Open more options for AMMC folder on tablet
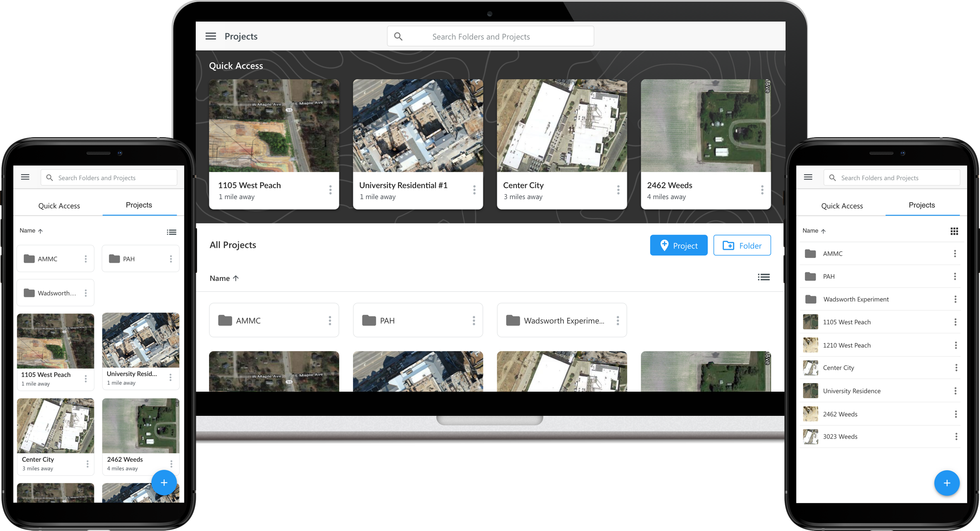Image resolution: width=980 pixels, height=531 pixels. [330, 320]
